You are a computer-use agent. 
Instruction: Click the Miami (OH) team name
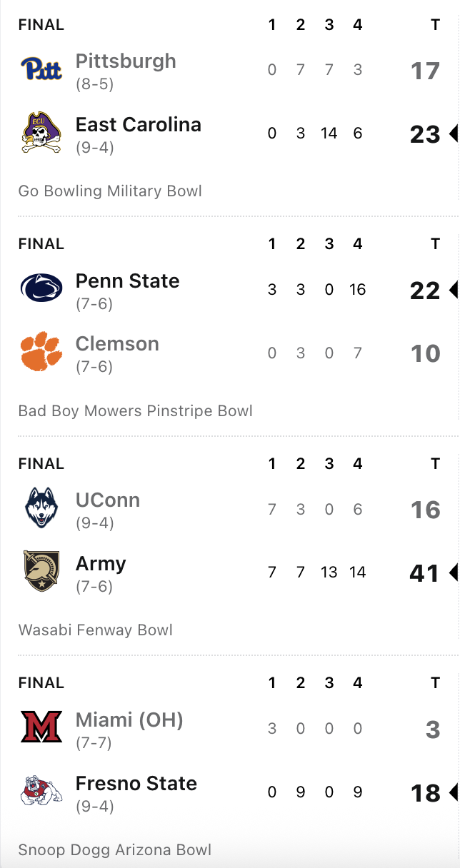coord(129,720)
